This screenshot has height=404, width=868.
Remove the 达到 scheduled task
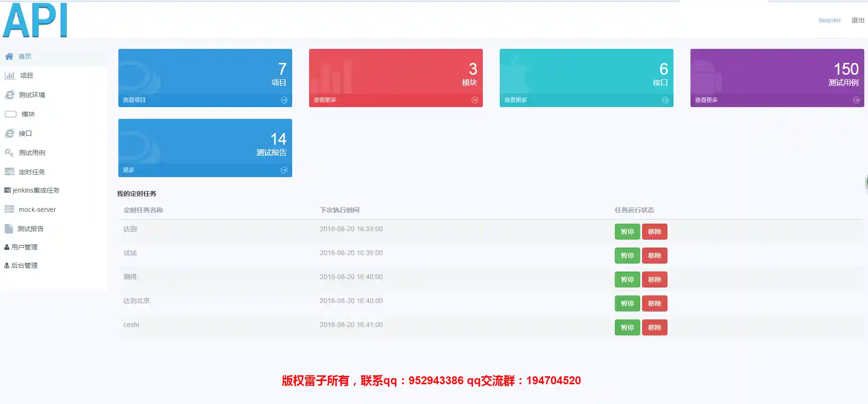coord(655,232)
